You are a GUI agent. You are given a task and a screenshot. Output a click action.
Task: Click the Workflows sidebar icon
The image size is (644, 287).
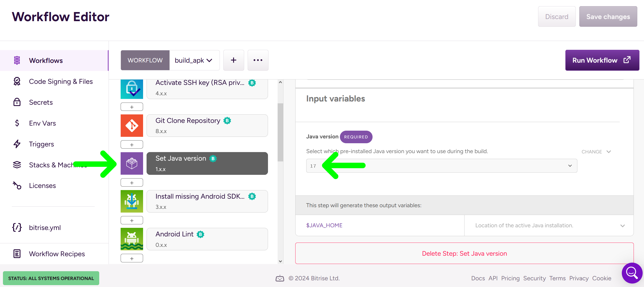(x=17, y=61)
